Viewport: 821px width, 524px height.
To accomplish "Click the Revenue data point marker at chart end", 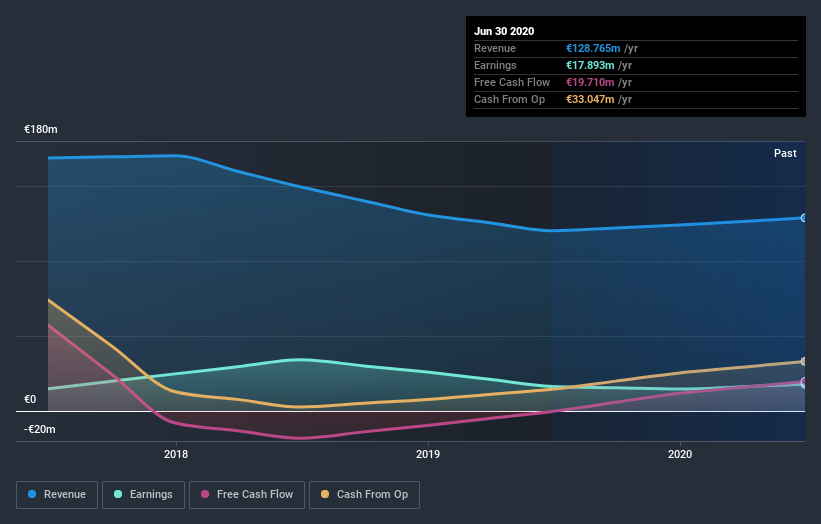I will pyautogui.click(x=804, y=218).
